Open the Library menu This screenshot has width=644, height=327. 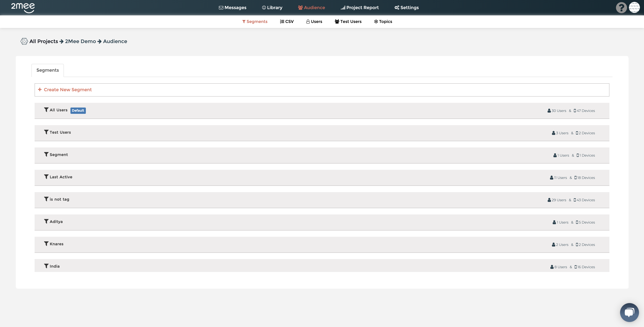click(272, 8)
